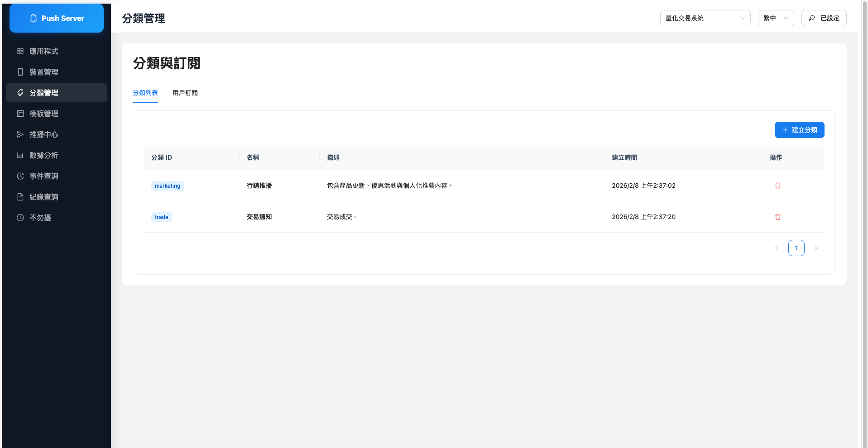Click the plus icon on 建立分類 button
This screenshot has width=868, height=448.
(x=785, y=130)
